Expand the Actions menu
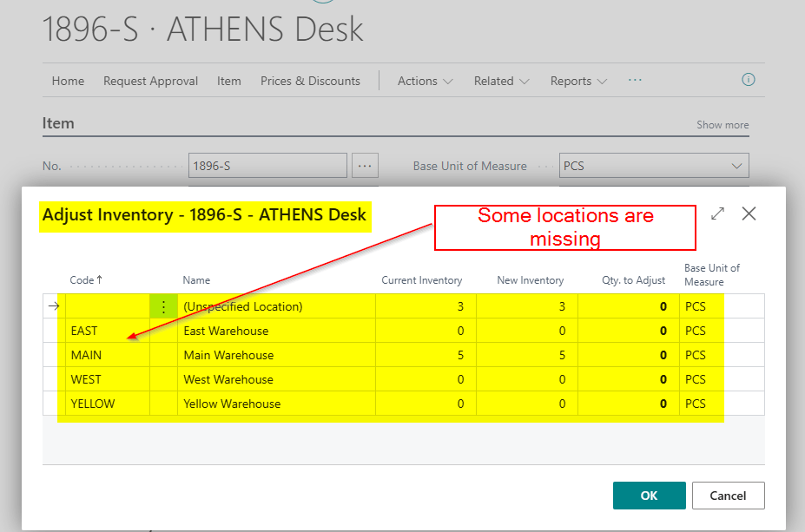805x532 pixels. point(425,81)
